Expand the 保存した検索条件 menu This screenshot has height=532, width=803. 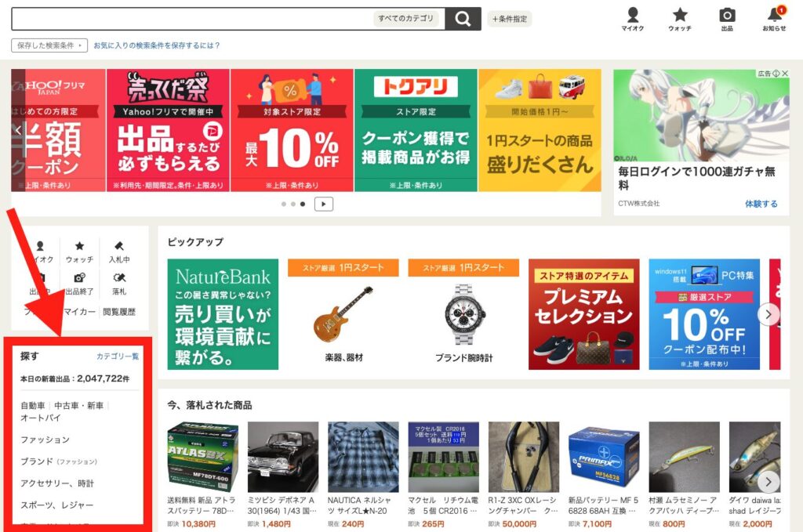(49, 45)
